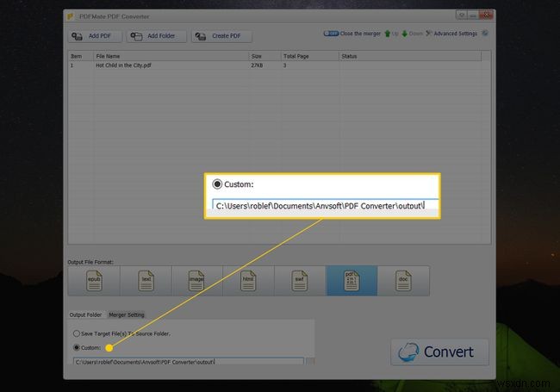Click the 27KB size cell
560x392 pixels.
tap(257, 65)
